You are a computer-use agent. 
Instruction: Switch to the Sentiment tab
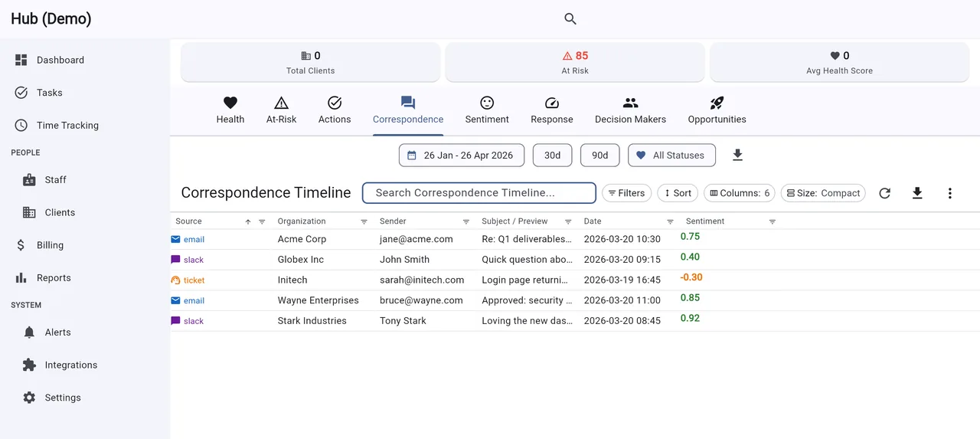[487, 110]
